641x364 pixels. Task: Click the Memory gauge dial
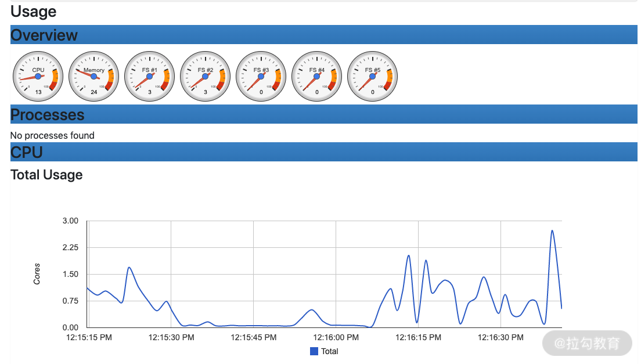(93, 76)
